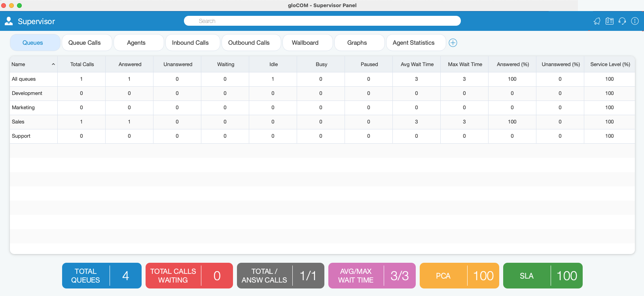This screenshot has height=296, width=644.
Task: Click the Avg Wait Time column header
Action: 417,65
